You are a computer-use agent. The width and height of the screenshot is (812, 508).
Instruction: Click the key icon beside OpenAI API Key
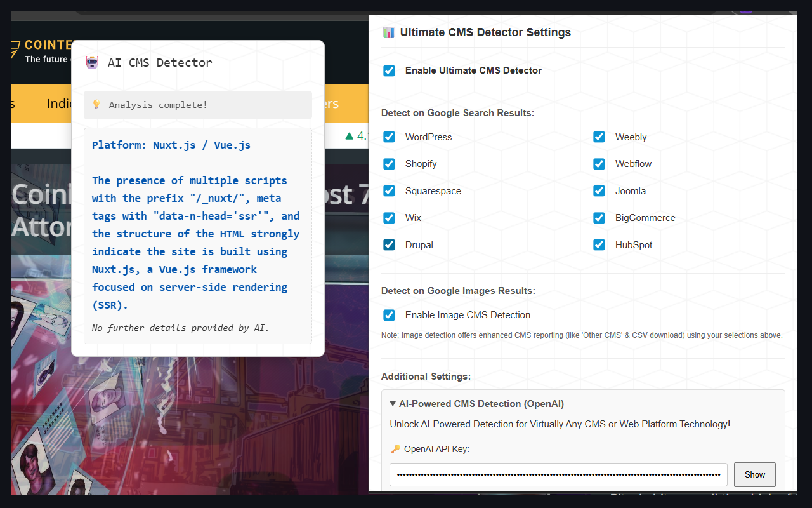coord(395,449)
